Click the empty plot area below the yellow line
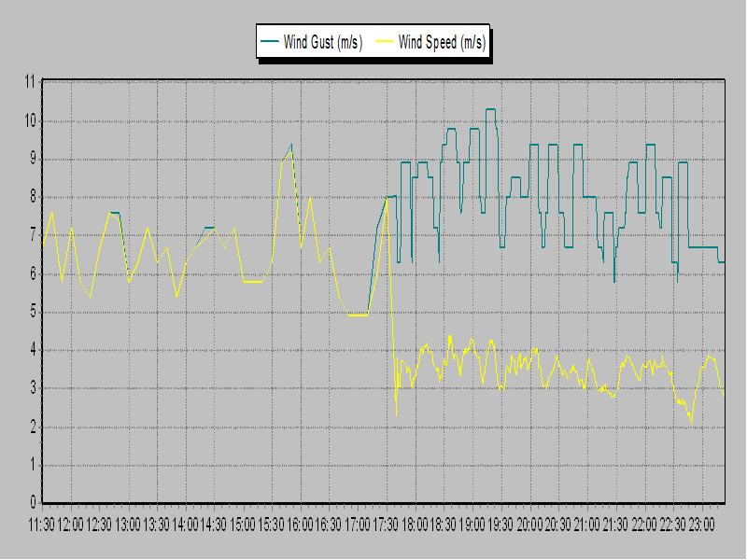 tap(373, 467)
